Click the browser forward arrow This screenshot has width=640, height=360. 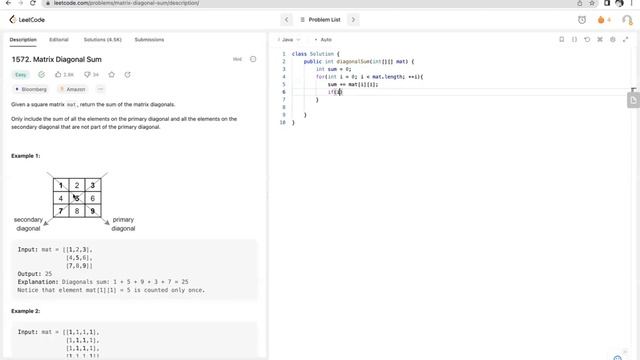pyautogui.click(x=20, y=3)
